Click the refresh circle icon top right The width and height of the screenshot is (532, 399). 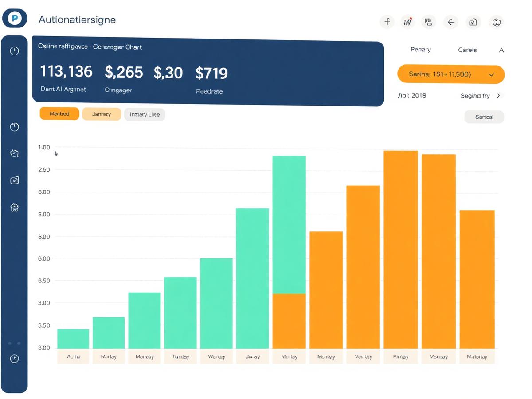(497, 22)
